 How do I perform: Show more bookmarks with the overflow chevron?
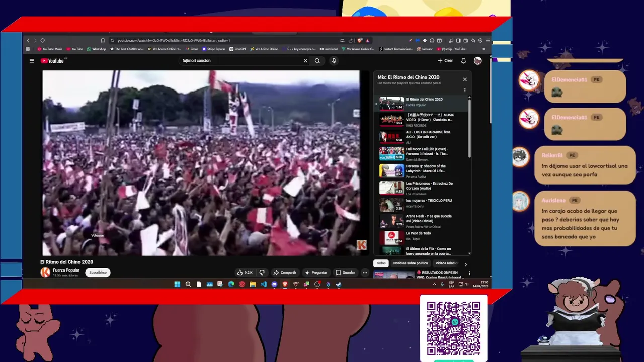click(x=484, y=49)
